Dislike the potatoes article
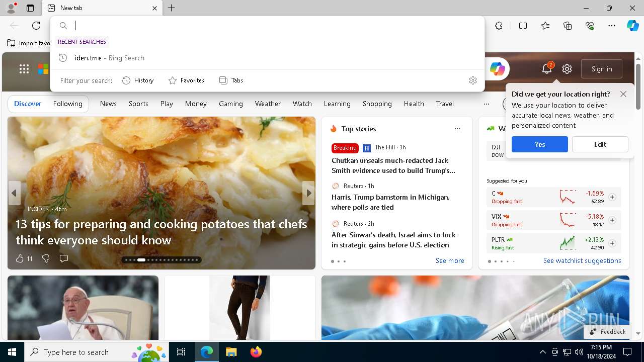 pyautogui.click(x=46, y=258)
